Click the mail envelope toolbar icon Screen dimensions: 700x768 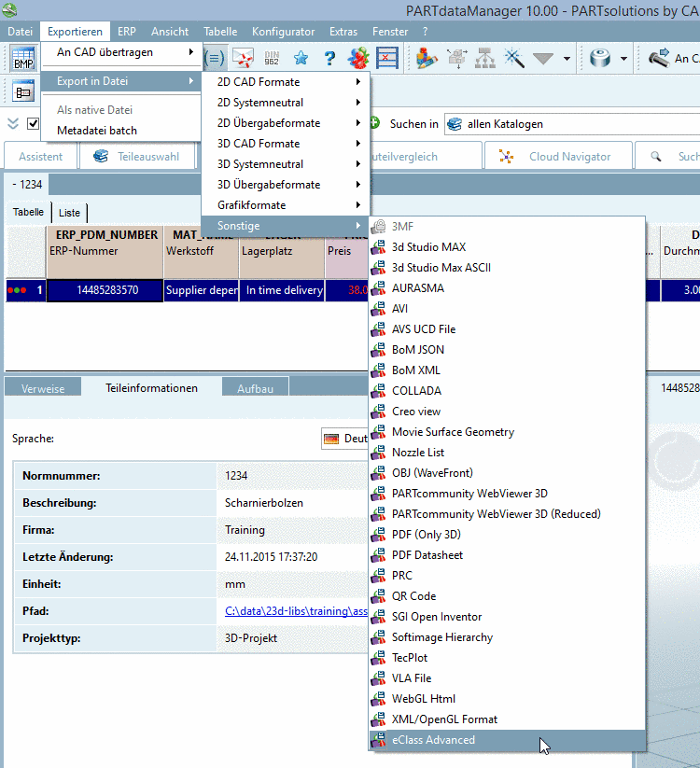coord(243,58)
